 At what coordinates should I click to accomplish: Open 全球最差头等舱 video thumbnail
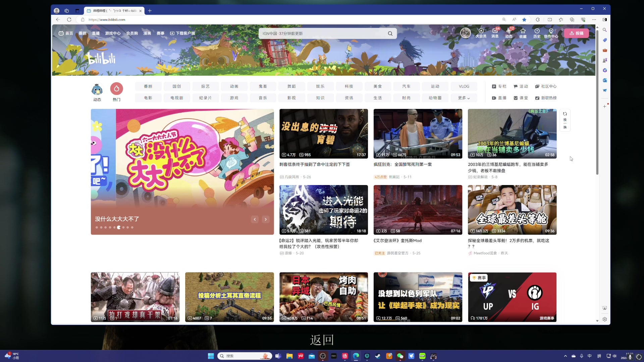pyautogui.click(x=512, y=209)
